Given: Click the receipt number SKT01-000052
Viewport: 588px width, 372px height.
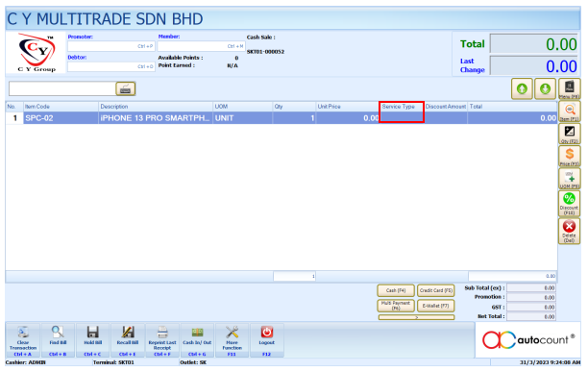Looking at the screenshot, I should click(265, 52).
